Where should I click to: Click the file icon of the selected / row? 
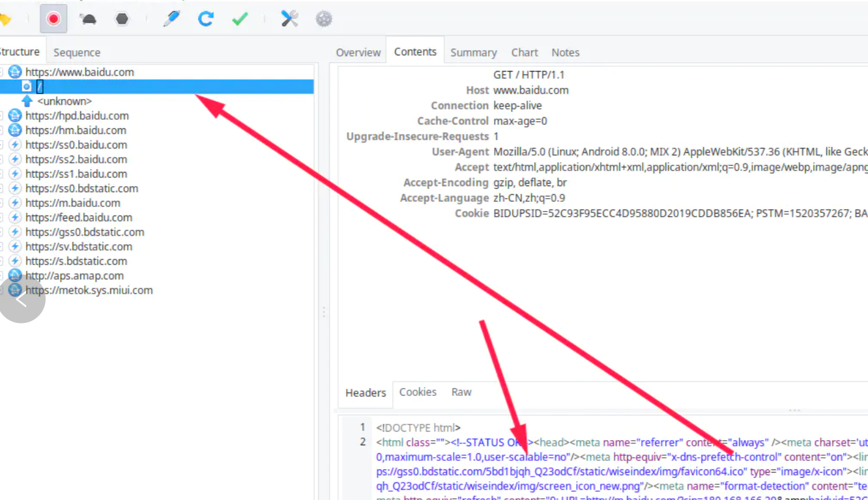click(27, 87)
